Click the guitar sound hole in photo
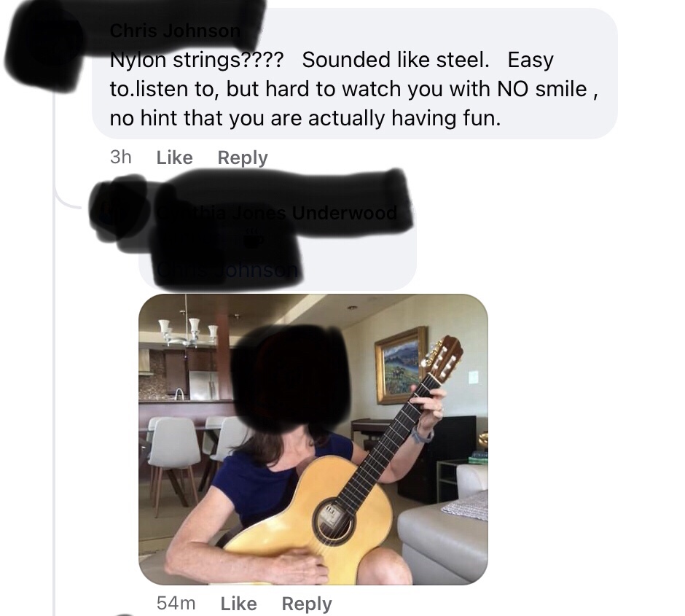 (x=333, y=521)
